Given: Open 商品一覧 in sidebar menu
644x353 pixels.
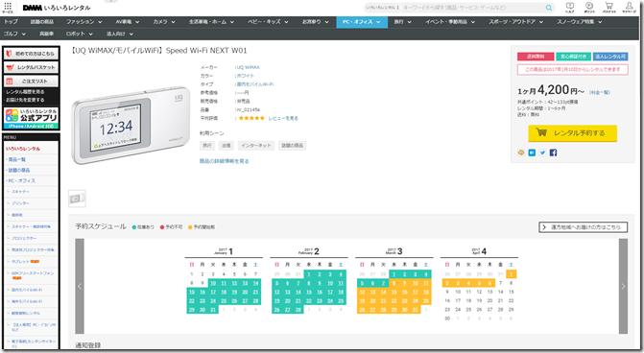Looking at the screenshot, I should point(17,159).
